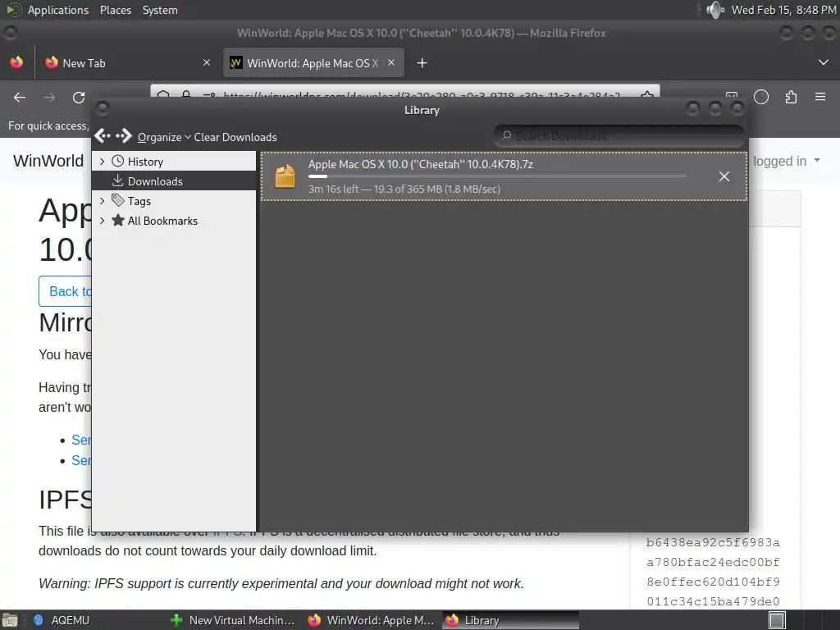Click the WinWorld site logo link
Screen dimensions: 840x630
click(48, 161)
